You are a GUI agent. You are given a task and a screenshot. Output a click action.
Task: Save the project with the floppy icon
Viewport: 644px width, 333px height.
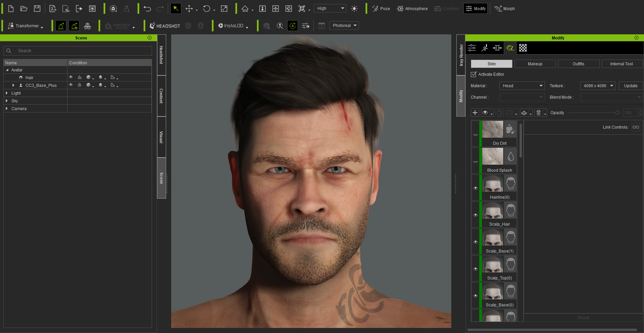click(37, 9)
